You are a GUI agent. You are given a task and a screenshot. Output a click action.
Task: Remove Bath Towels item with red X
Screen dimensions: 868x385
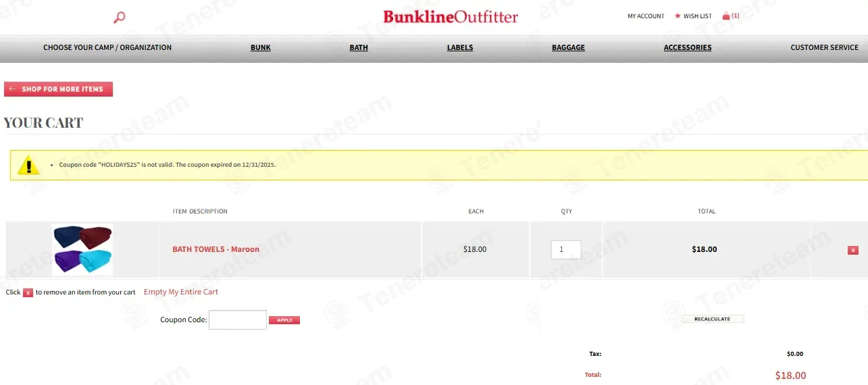[x=853, y=250]
